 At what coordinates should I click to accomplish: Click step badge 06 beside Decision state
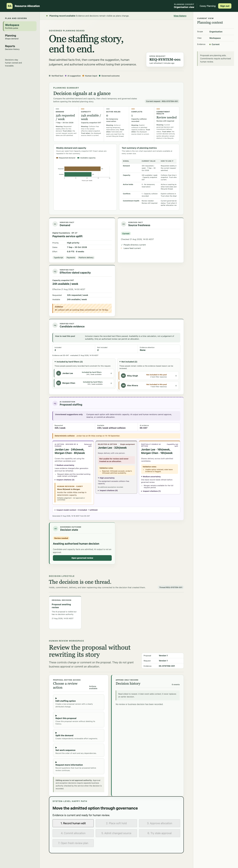56,528
